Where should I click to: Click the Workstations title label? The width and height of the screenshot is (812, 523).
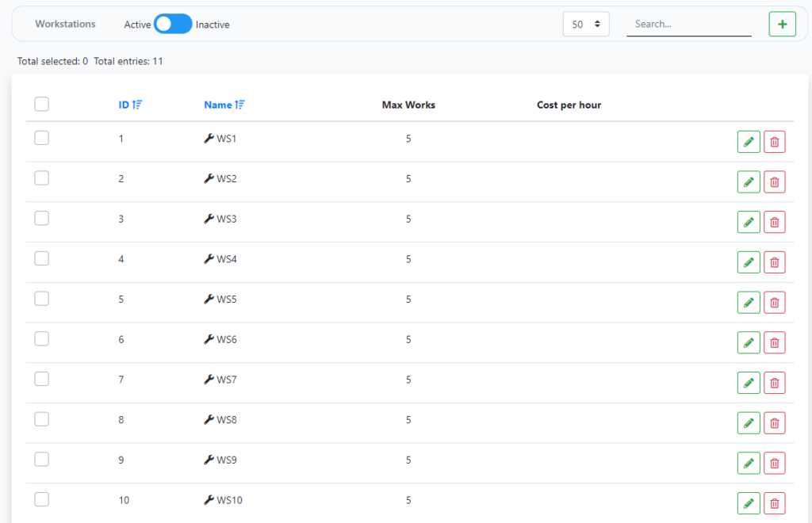65,25
